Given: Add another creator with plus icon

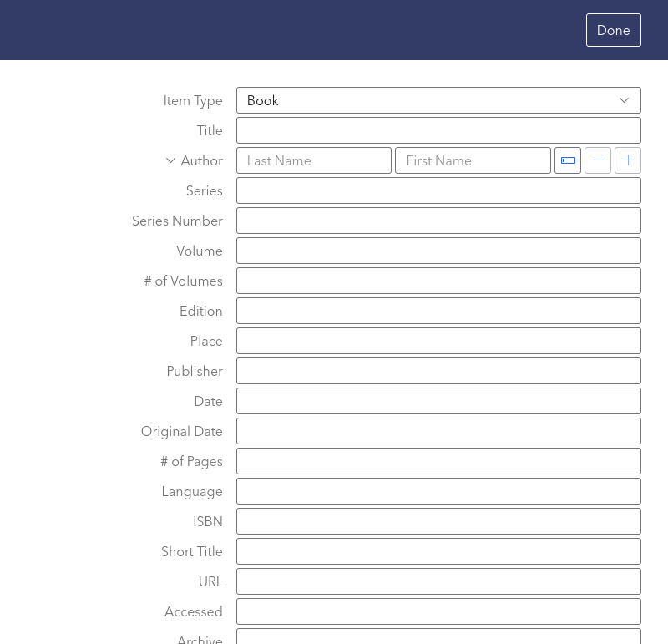Looking at the screenshot, I should tap(628, 160).
